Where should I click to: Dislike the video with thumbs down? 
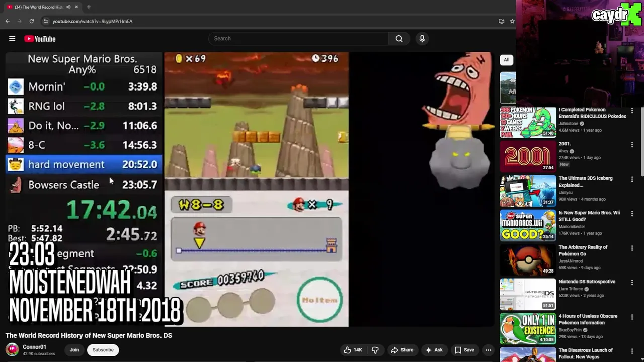375,350
